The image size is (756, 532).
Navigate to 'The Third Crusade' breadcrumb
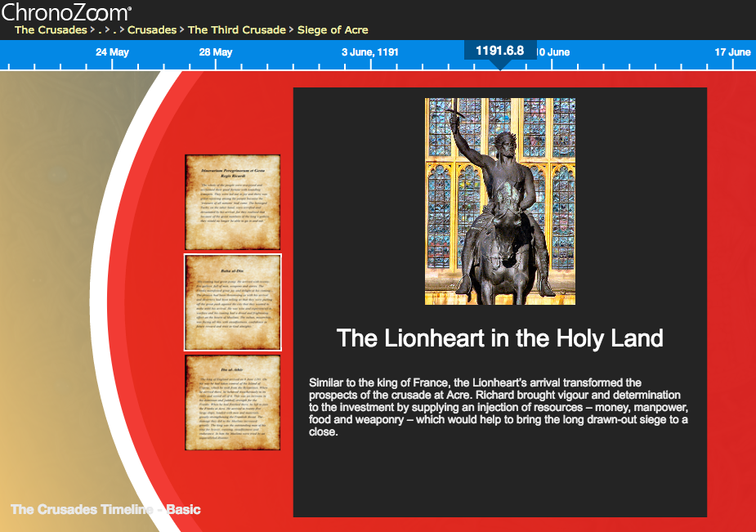236,30
